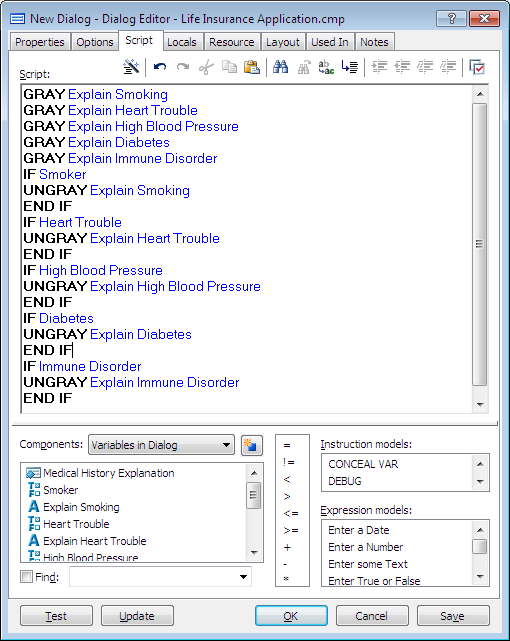Click the Cancel button
510x641 pixels.
372,616
